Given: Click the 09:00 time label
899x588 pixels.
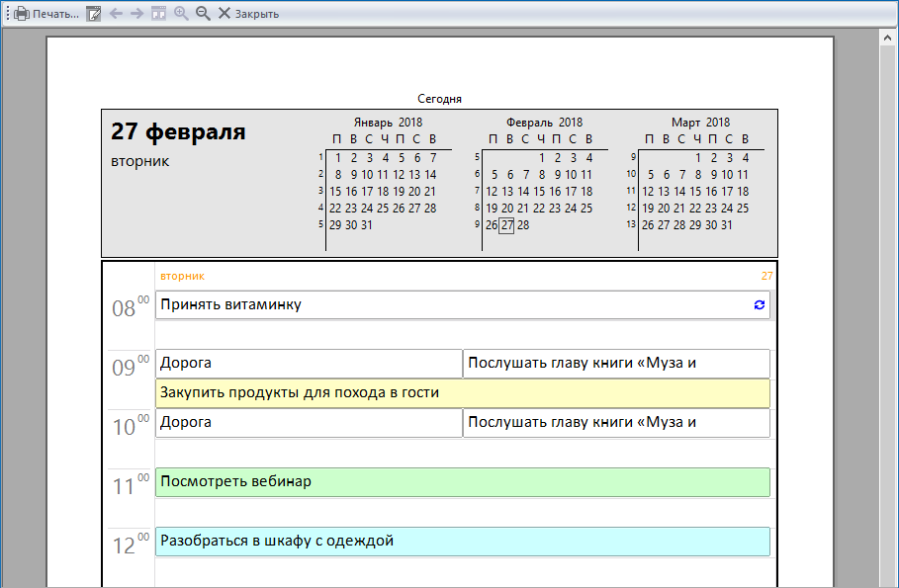Looking at the screenshot, I should (x=131, y=367).
